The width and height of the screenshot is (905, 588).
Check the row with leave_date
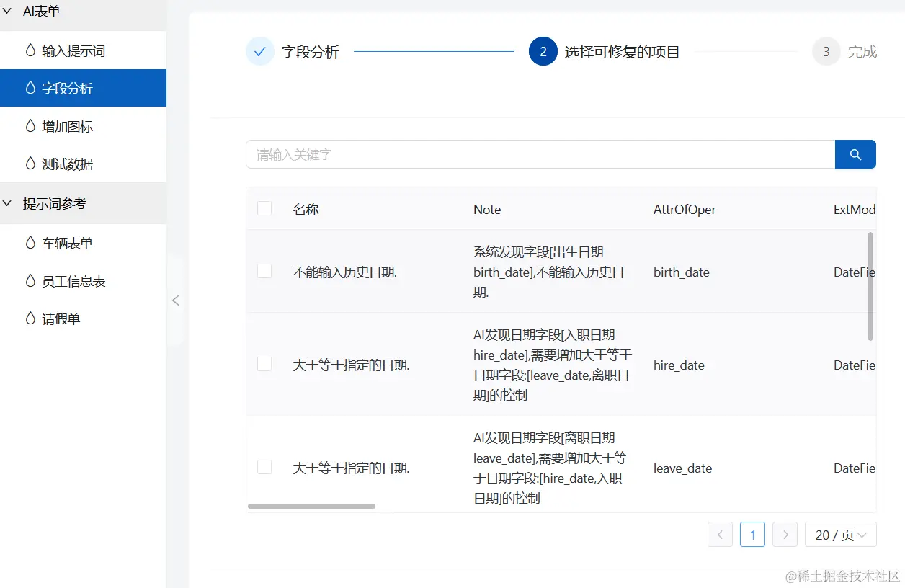tap(264, 467)
